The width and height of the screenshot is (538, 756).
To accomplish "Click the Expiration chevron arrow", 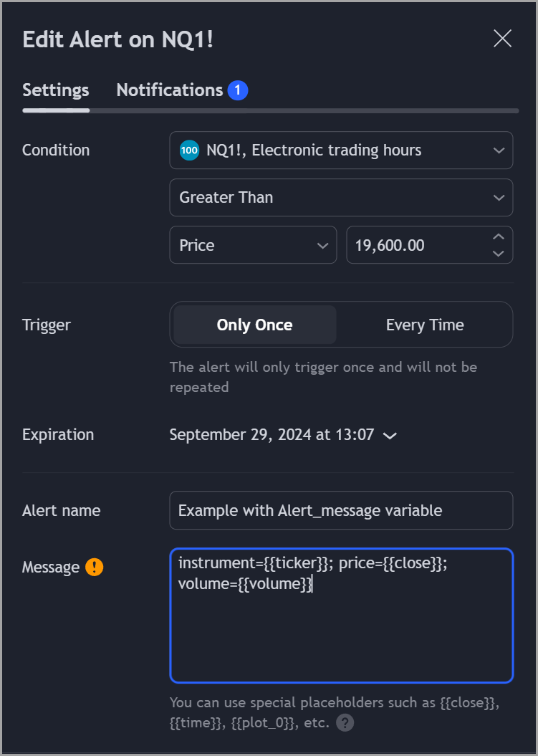I will [x=389, y=435].
